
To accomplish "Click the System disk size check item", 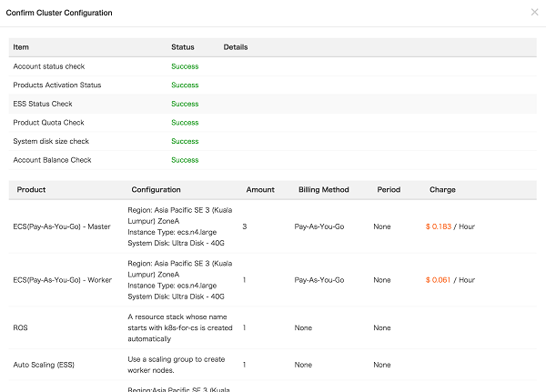I will pyautogui.click(x=51, y=141).
